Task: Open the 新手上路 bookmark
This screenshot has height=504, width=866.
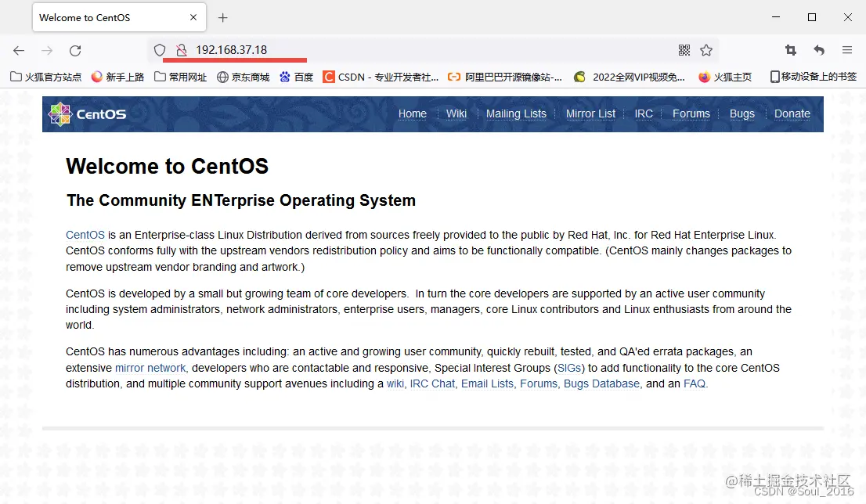Action: (x=117, y=77)
